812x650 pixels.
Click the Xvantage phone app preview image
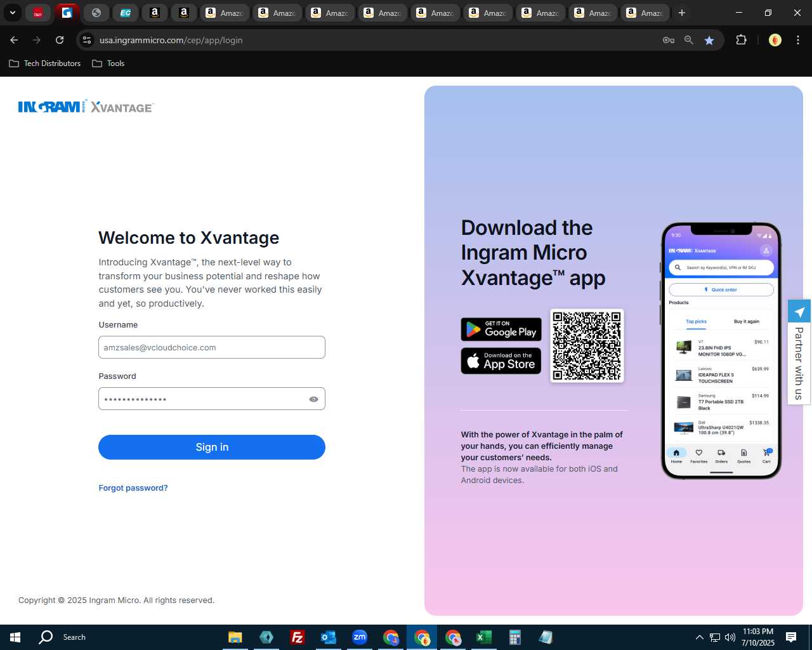coord(721,350)
